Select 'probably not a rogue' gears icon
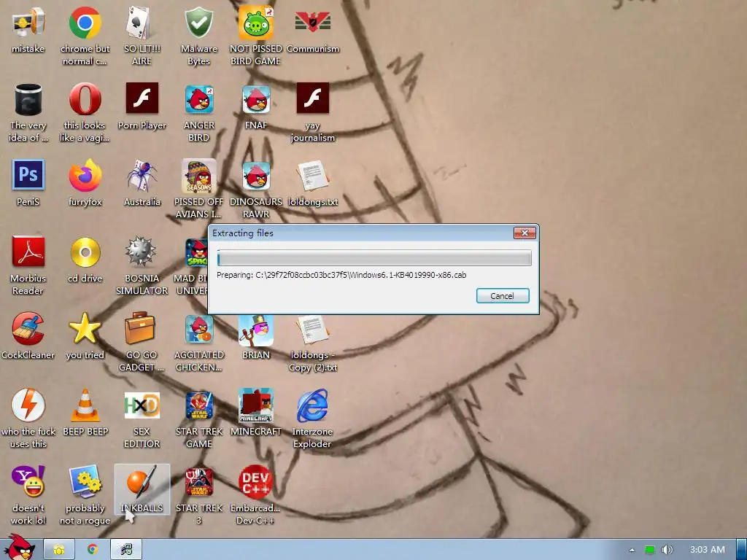The image size is (747, 560). [x=85, y=481]
